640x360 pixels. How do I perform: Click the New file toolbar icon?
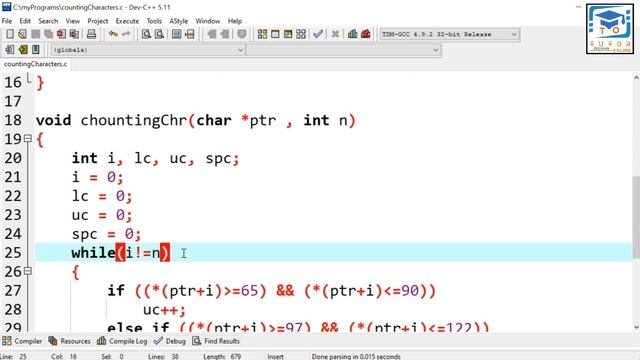point(10,34)
